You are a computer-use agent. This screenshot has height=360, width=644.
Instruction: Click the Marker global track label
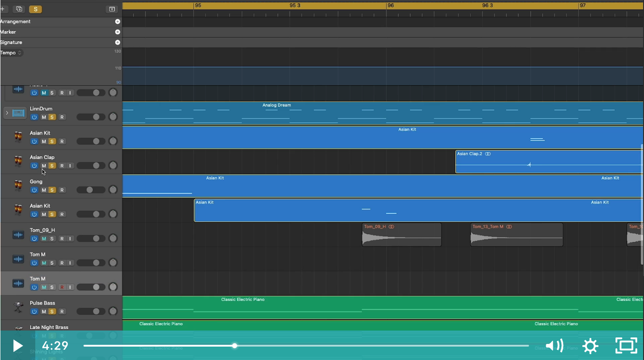pos(8,32)
